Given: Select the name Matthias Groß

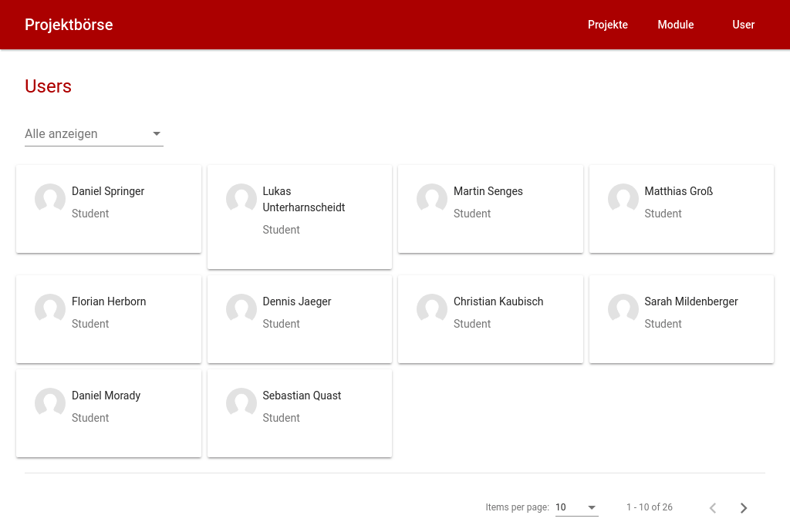Looking at the screenshot, I should (679, 191).
